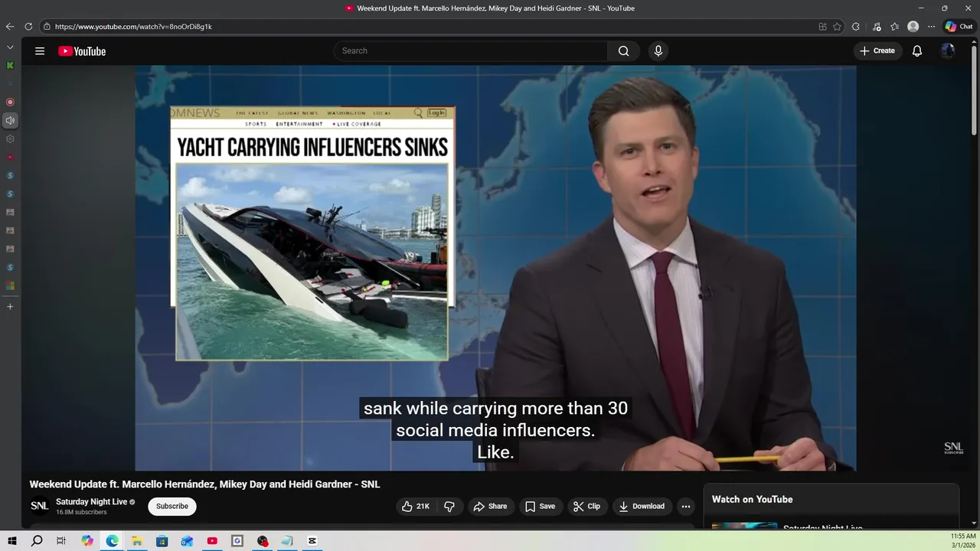Click the 16.8M subscribers text
Image resolution: width=980 pixels, height=551 pixels.
(x=81, y=513)
